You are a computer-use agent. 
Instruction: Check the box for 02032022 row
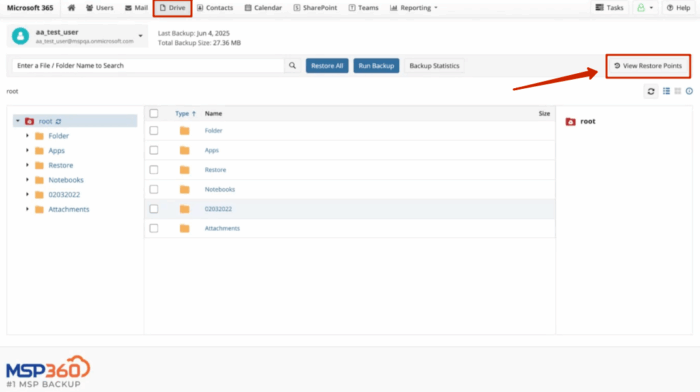[154, 209]
